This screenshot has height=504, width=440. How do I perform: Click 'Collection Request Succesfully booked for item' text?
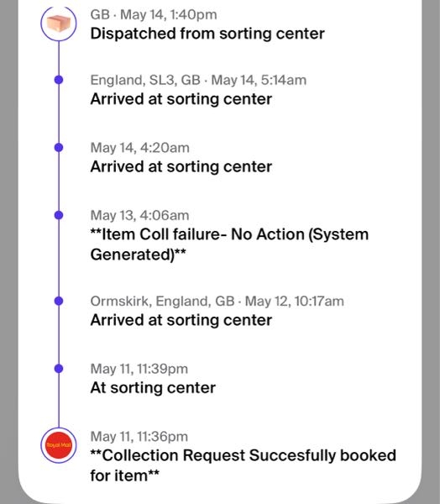point(243,465)
